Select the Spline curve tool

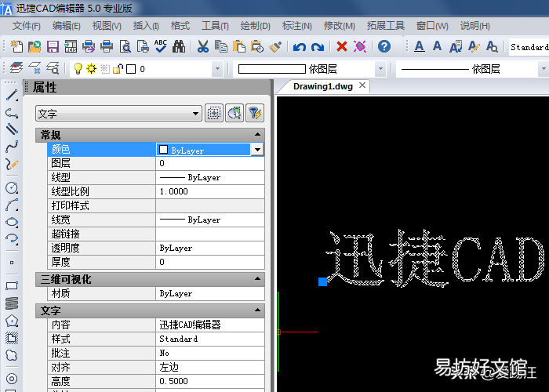tap(12, 147)
